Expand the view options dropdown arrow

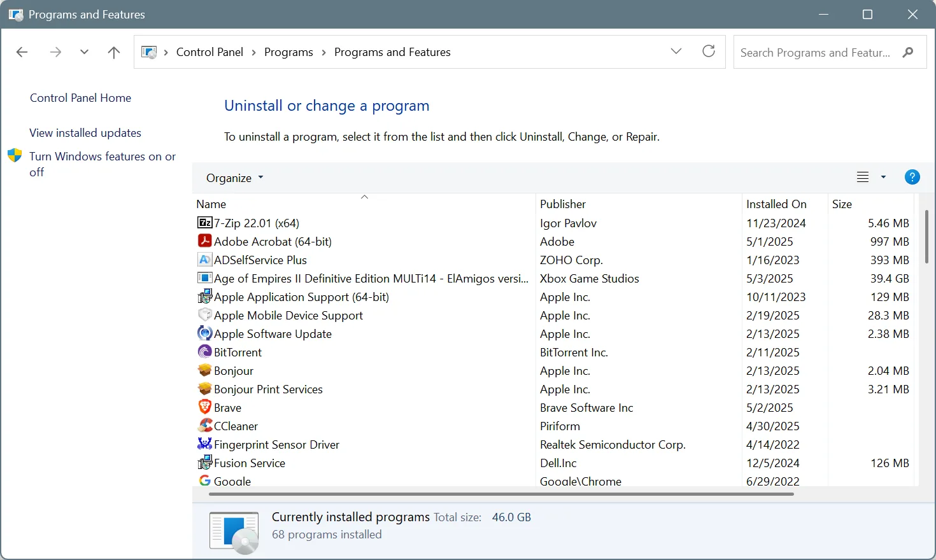coord(883,178)
